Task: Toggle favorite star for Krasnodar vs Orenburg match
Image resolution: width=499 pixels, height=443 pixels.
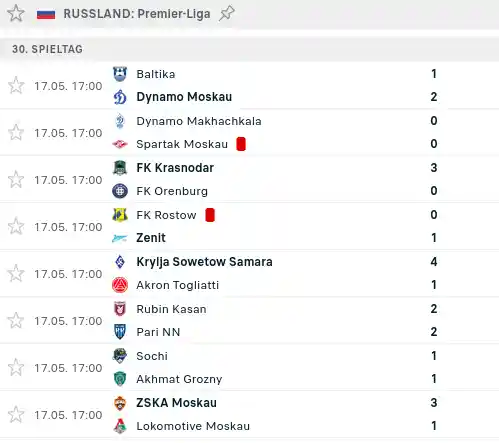Action: coord(16,180)
